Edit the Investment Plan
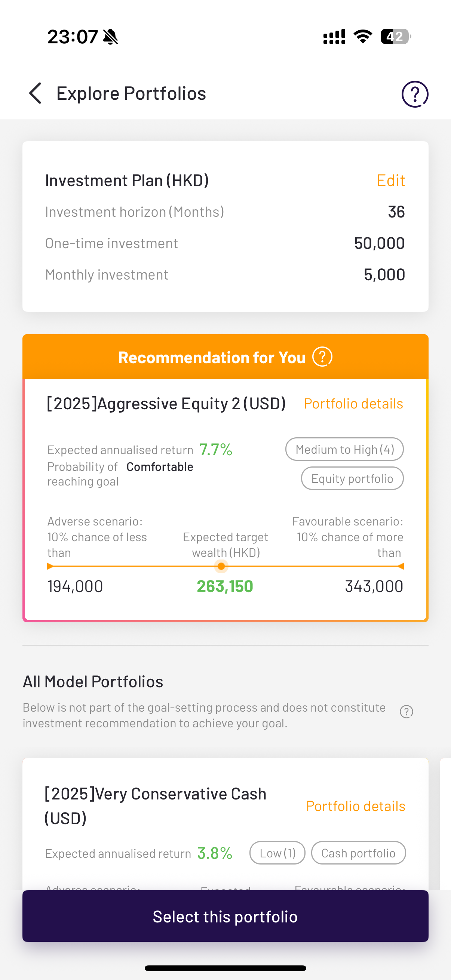Viewport: 451px width, 980px height. coord(390,180)
